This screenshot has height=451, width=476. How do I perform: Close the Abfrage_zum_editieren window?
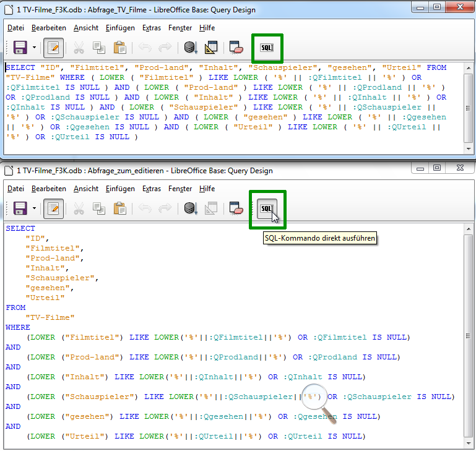460,168
